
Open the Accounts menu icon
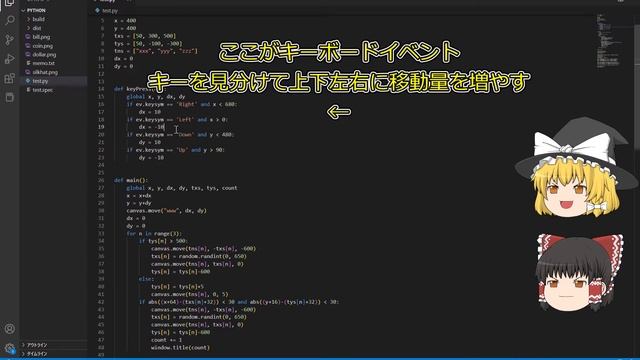point(9,329)
